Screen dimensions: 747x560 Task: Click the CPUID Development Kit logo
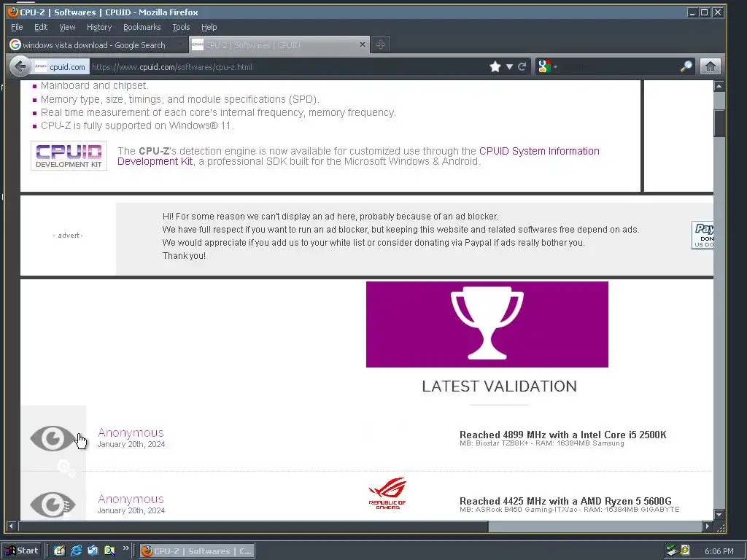coord(69,156)
